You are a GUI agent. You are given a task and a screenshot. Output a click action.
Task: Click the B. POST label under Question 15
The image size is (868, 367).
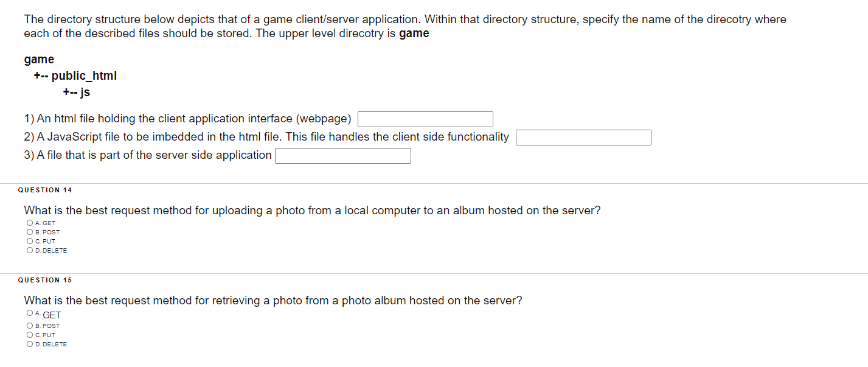tap(47, 326)
